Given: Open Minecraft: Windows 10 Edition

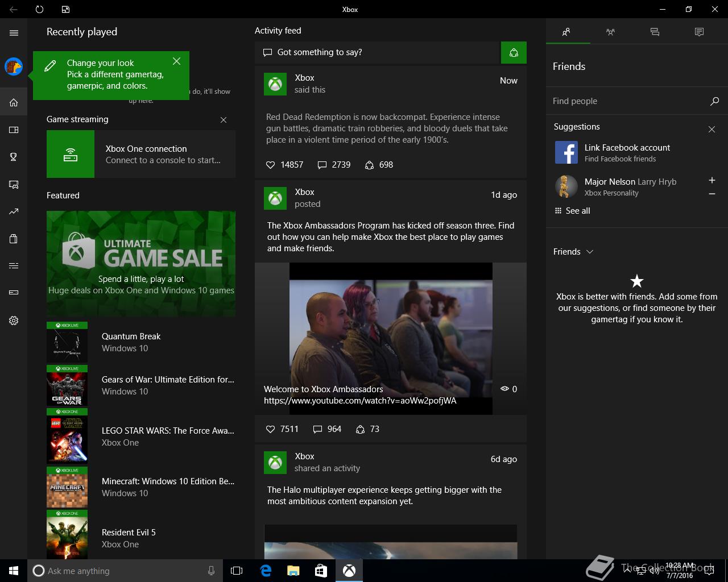Looking at the screenshot, I should pyautogui.click(x=141, y=487).
